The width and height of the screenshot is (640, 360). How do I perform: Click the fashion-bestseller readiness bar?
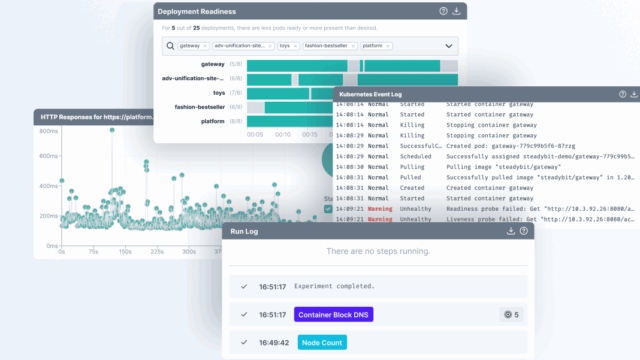tap(290, 108)
